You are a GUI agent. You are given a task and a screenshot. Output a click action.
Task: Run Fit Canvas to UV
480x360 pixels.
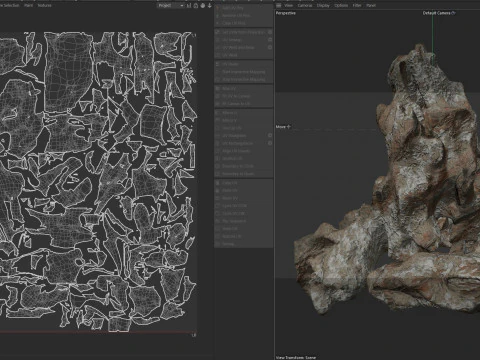point(243,104)
